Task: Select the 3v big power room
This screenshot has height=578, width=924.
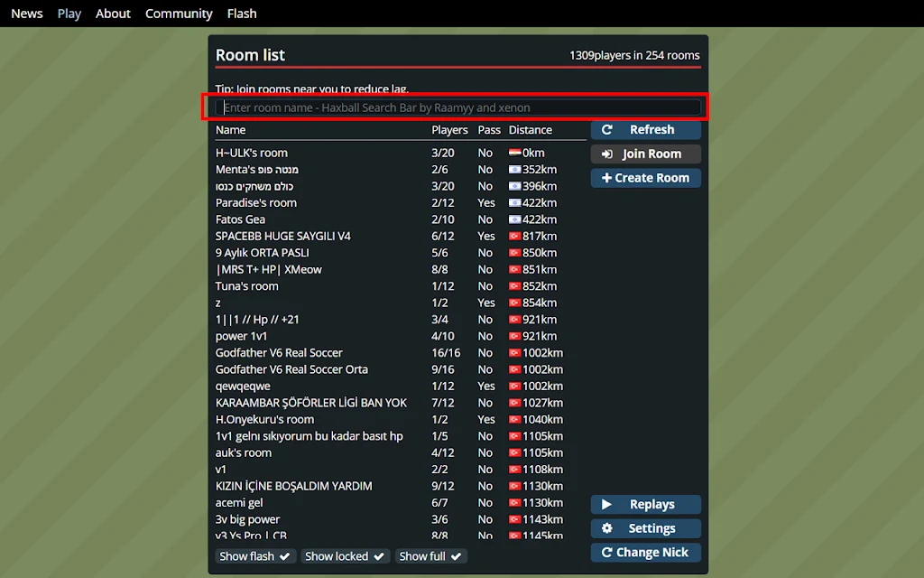Action: tap(400, 519)
